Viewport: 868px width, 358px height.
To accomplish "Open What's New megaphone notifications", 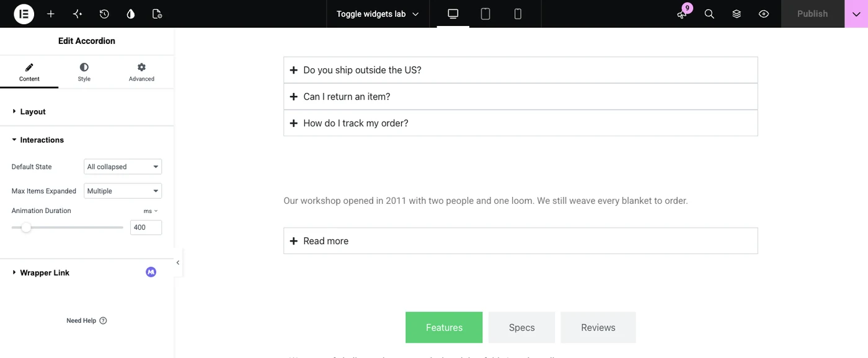I will coord(682,14).
